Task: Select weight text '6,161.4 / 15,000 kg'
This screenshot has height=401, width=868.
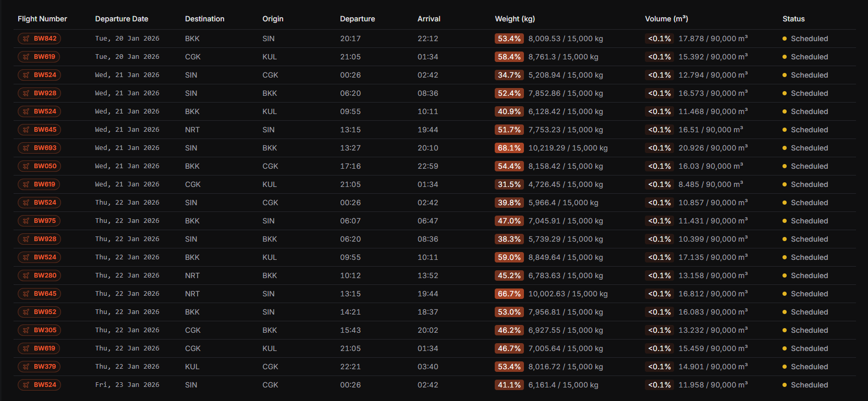Action: click(x=563, y=385)
